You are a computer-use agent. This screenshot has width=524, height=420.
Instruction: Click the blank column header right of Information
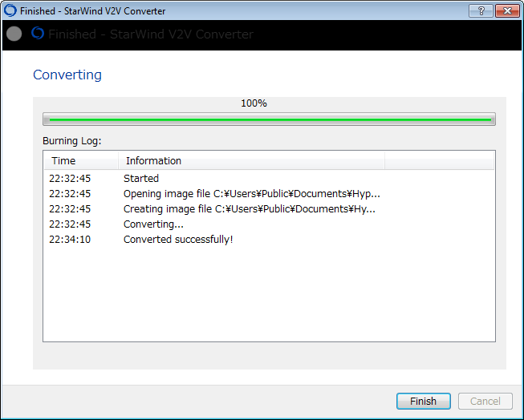point(440,161)
